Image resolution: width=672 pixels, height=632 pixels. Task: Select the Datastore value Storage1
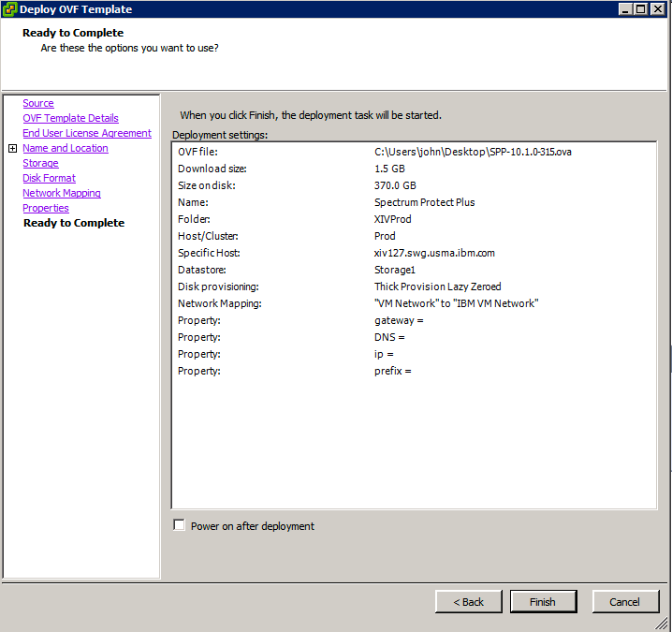pos(395,270)
